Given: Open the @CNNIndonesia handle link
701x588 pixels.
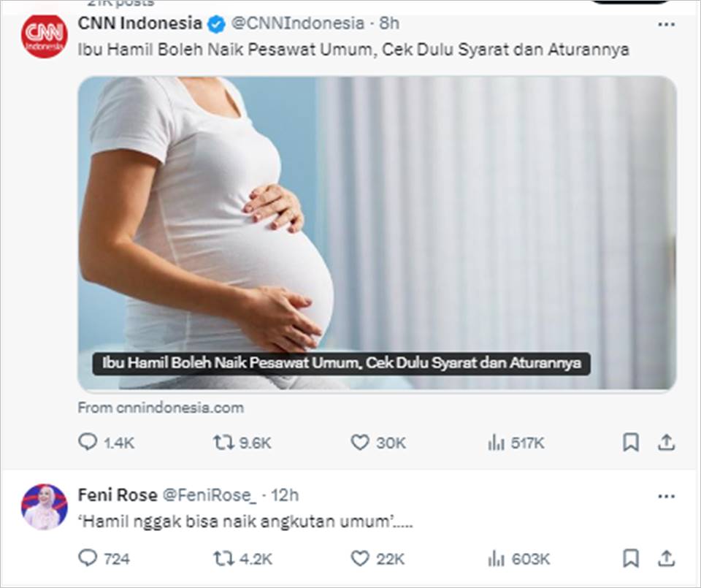Looking at the screenshot, I should 298,23.
